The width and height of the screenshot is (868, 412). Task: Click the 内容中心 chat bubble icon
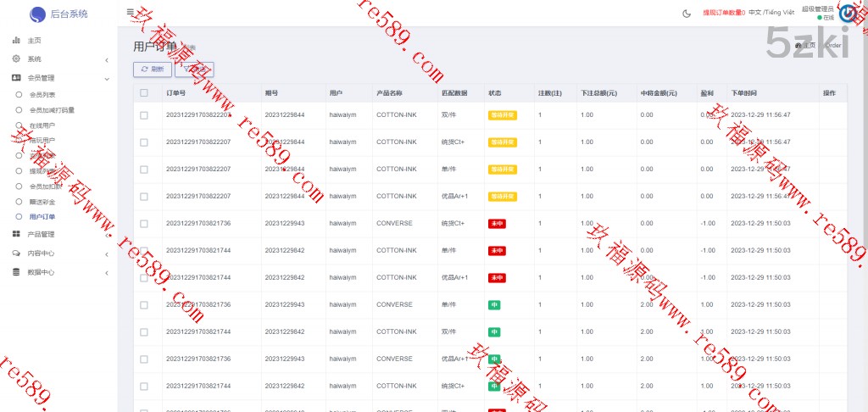16,253
